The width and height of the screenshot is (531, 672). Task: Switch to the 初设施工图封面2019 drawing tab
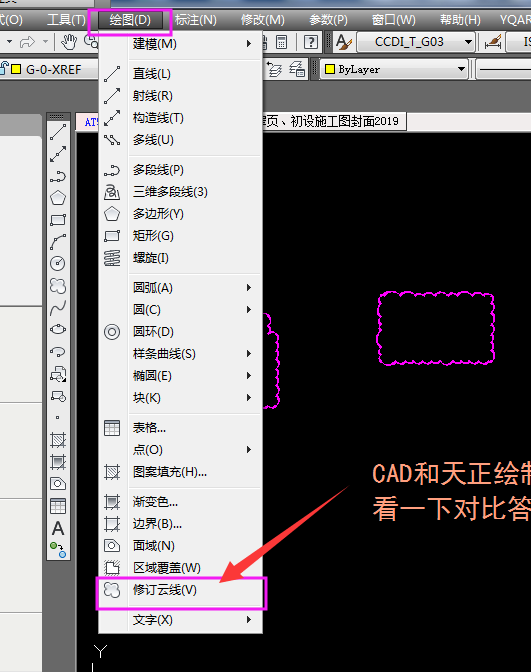coord(334,122)
